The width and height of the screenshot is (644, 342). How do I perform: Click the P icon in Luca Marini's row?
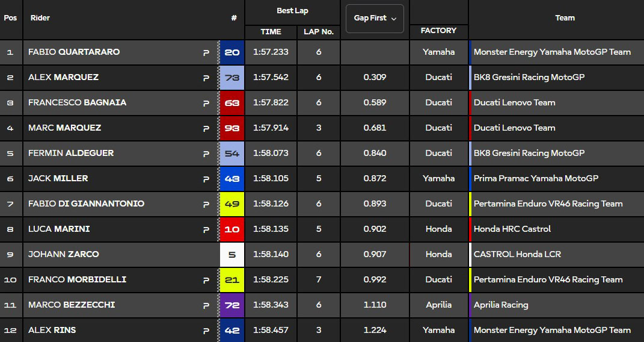tap(206, 229)
